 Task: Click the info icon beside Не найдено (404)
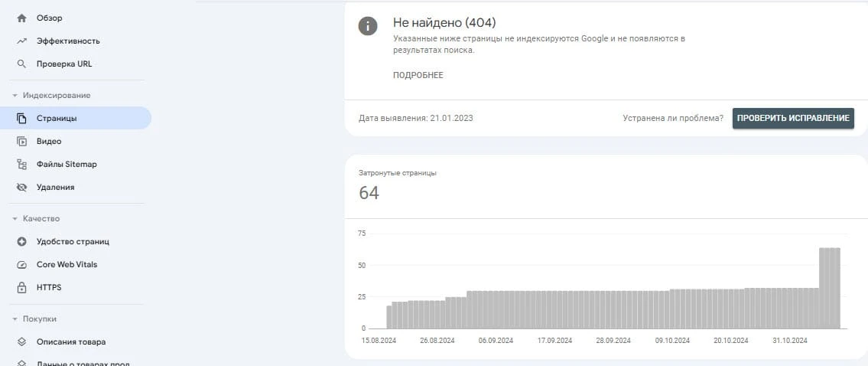pos(368,25)
